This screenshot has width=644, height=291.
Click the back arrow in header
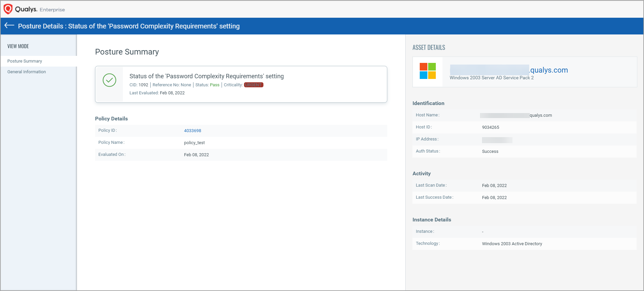(9, 25)
